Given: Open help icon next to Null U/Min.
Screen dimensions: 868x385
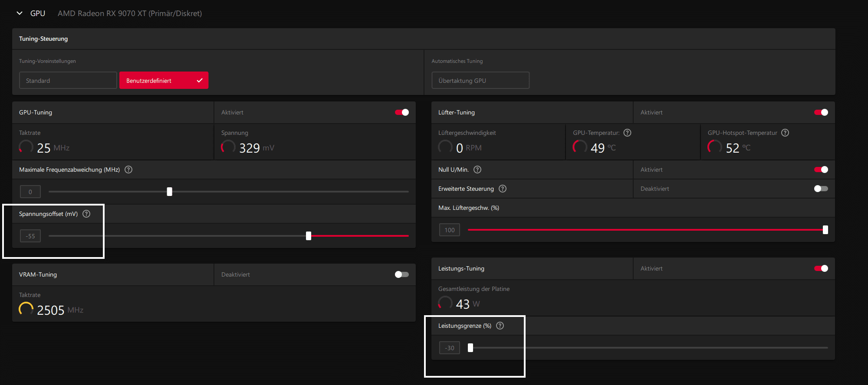Looking at the screenshot, I should 477,170.
